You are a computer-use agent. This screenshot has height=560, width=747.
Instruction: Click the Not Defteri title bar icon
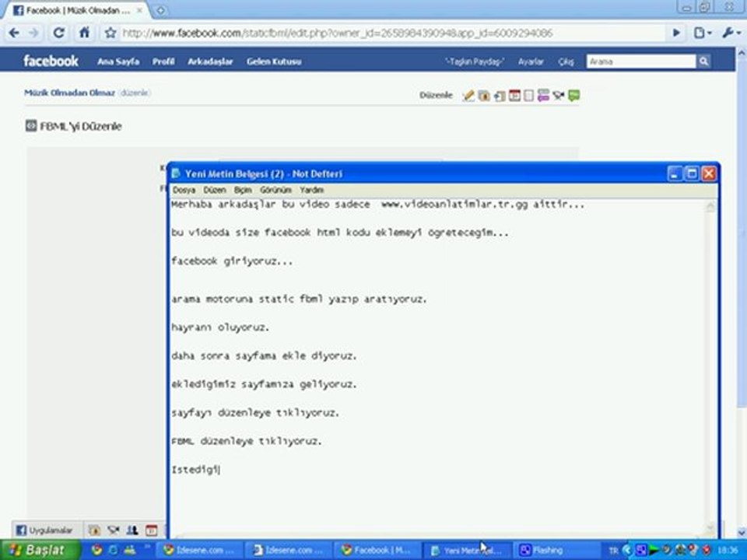177,173
